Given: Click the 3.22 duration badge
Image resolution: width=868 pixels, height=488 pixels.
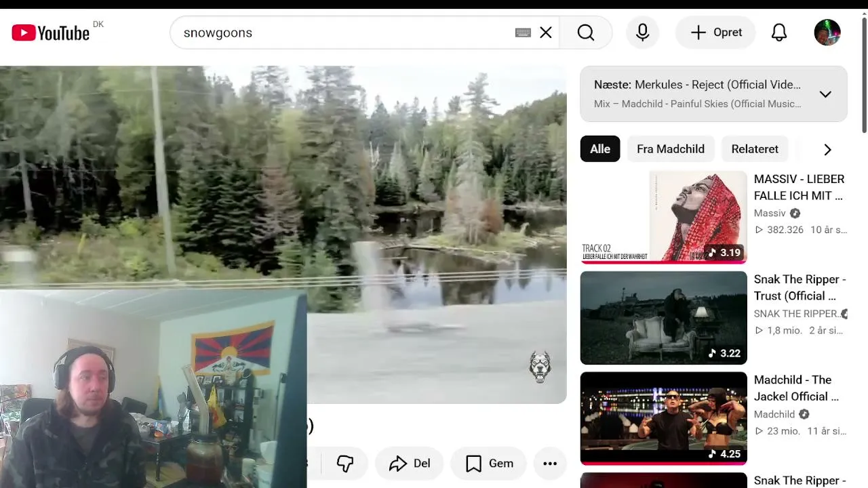Looking at the screenshot, I should pos(724,353).
